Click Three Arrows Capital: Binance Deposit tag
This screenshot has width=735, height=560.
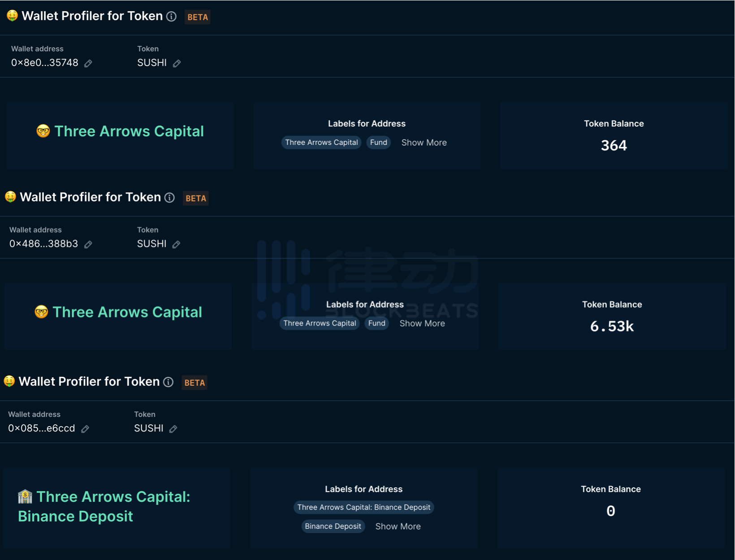coord(363,507)
